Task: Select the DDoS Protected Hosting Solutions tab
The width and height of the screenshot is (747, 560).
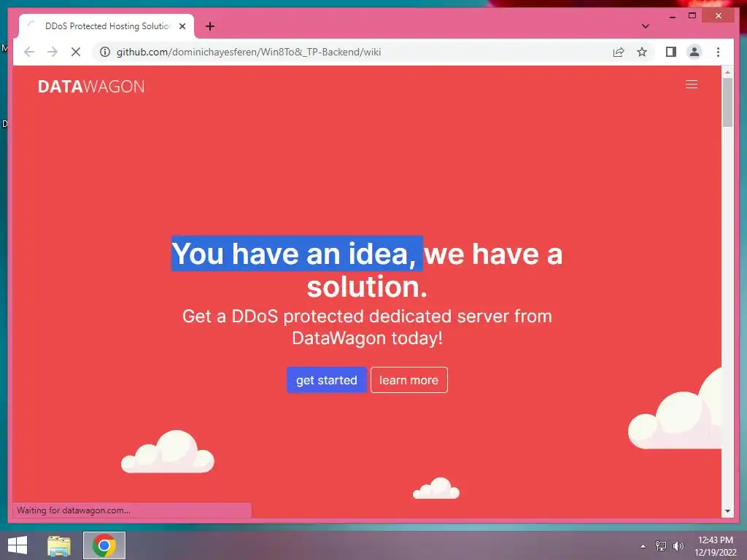Action: click(107, 26)
